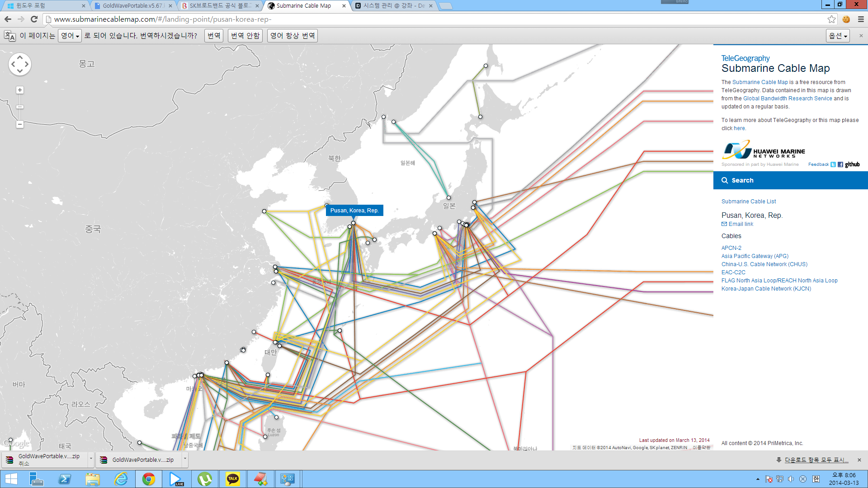Close the downloads bar
This screenshot has height=488, width=868.
click(x=859, y=460)
